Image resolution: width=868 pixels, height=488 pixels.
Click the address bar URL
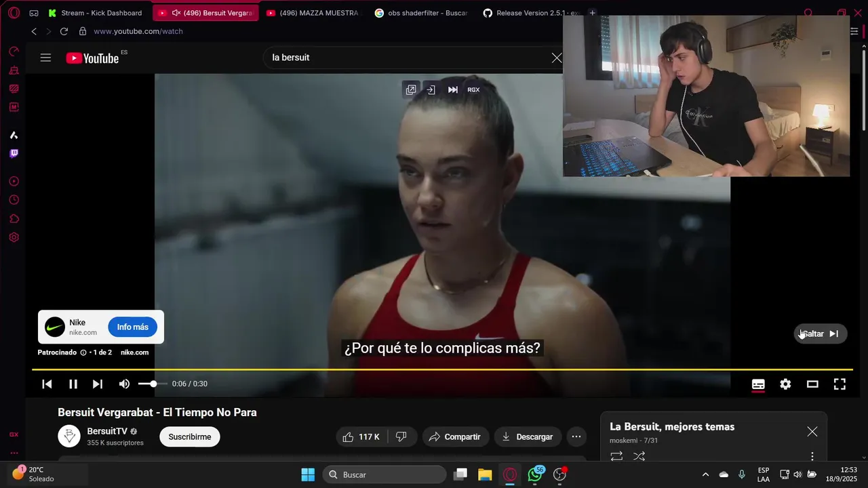[x=138, y=31]
